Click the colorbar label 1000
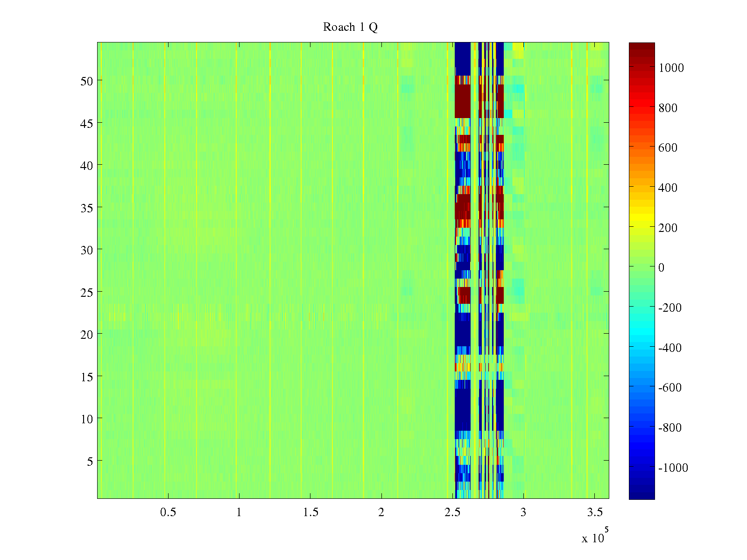This screenshot has width=747, height=560. [671, 68]
